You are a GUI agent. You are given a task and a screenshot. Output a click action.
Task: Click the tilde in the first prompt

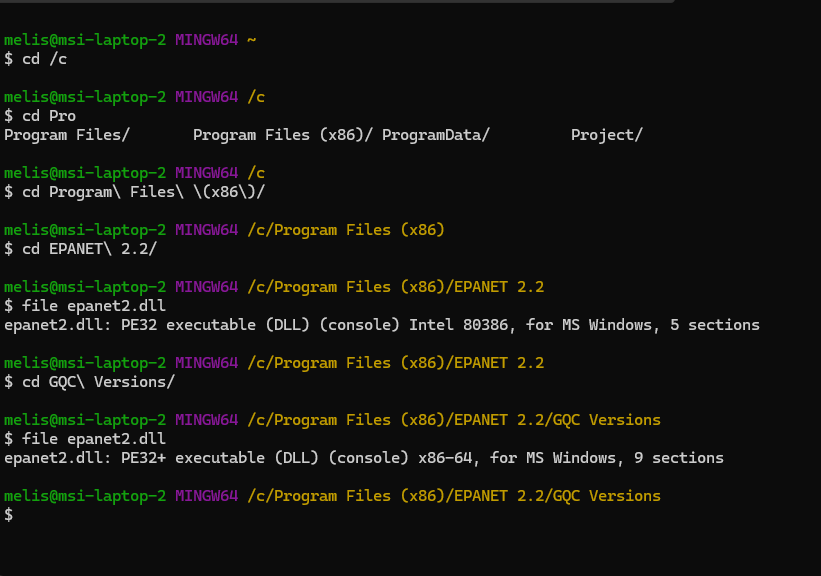251,40
